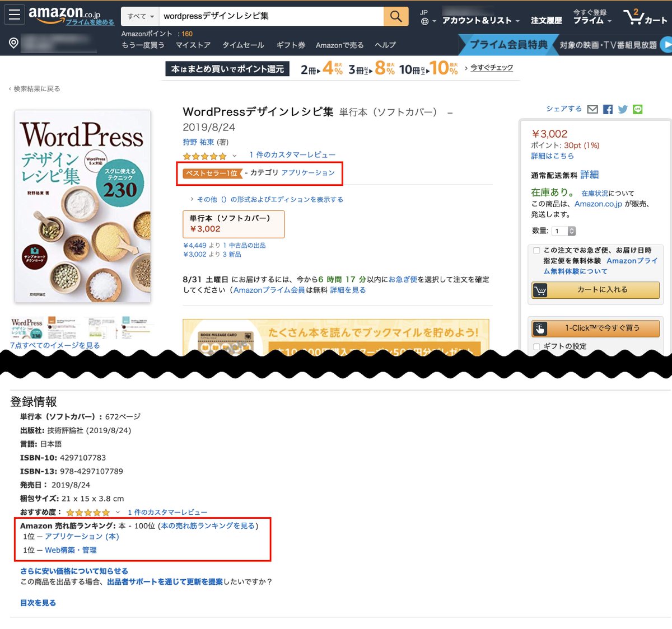Open 1 中古品の出品 link
The image size is (672, 629).
point(244,246)
